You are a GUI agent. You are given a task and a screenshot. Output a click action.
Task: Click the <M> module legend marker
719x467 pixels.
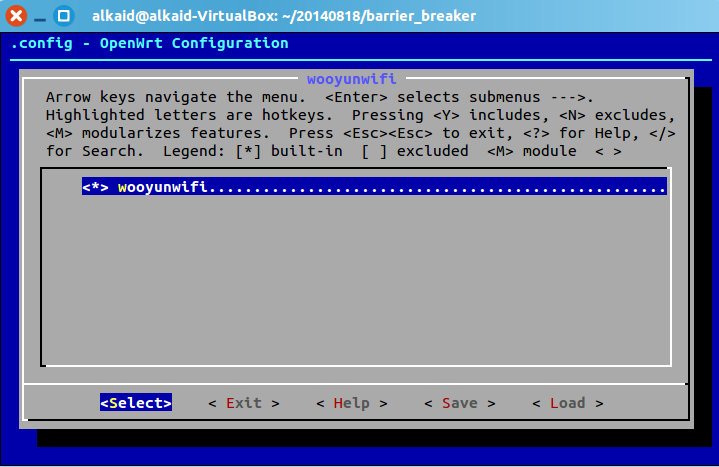coord(500,151)
